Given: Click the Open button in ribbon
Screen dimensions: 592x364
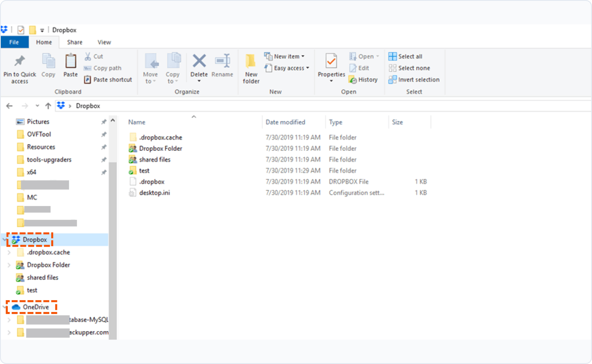Looking at the screenshot, I should tap(364, 56).
